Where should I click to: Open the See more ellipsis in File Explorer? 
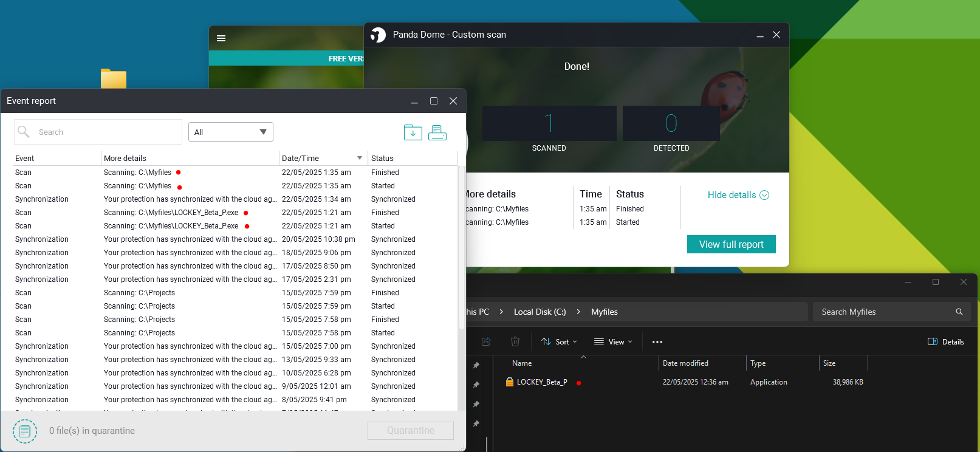tap(657, 341)
